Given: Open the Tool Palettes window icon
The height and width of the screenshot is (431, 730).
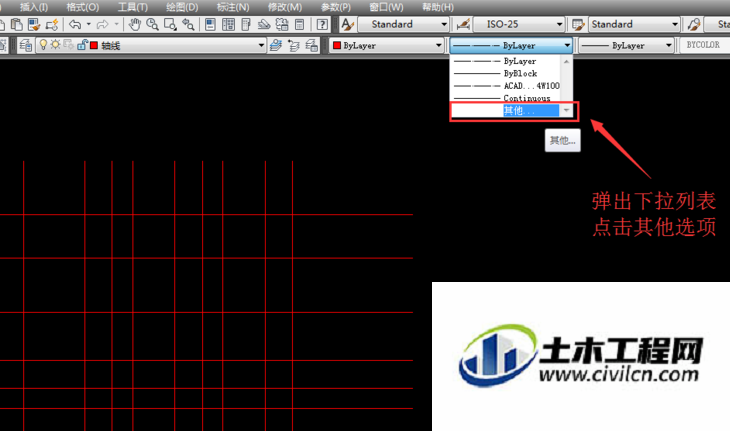Looking at the screenshot, I should pyautogui.click(x=246, y=24).
